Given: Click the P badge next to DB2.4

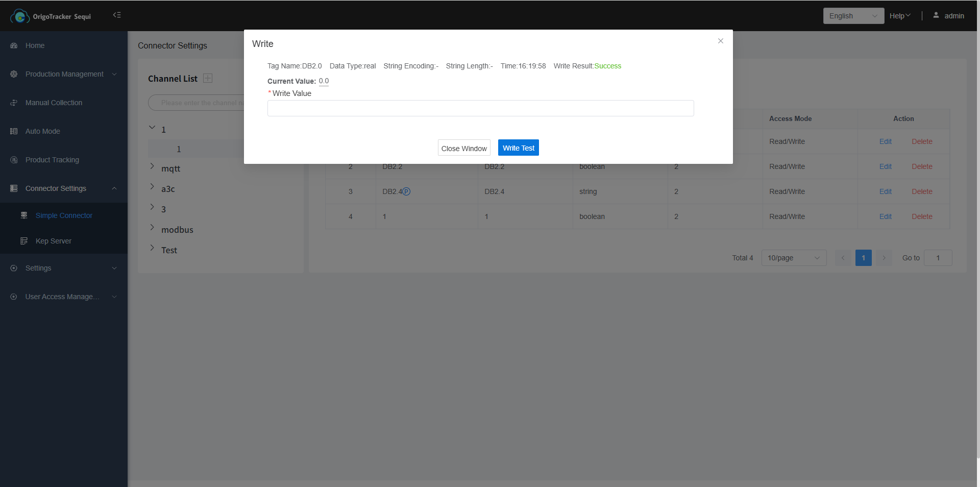Looking at the screenshot, I should click(406, 191).
